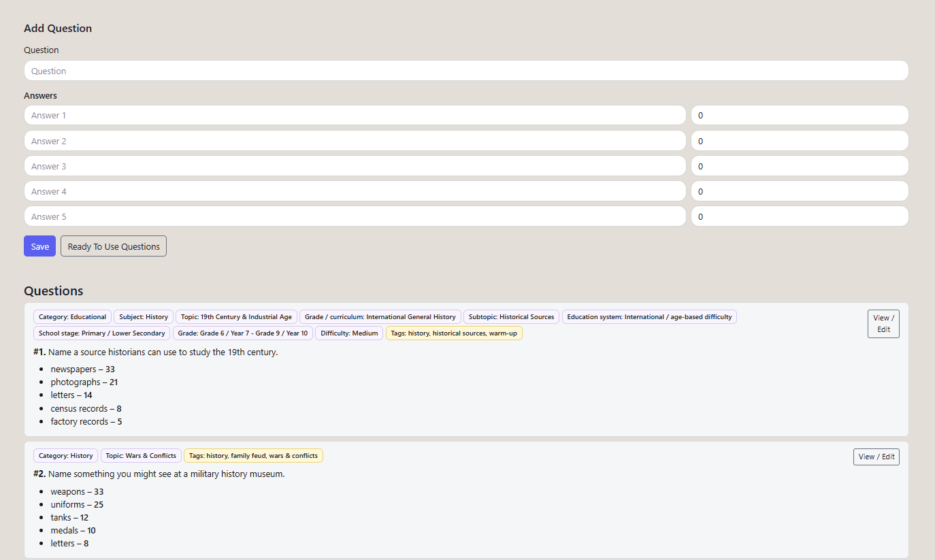
Task: Select the Subject: History tag
Action: tap(144, 317)
